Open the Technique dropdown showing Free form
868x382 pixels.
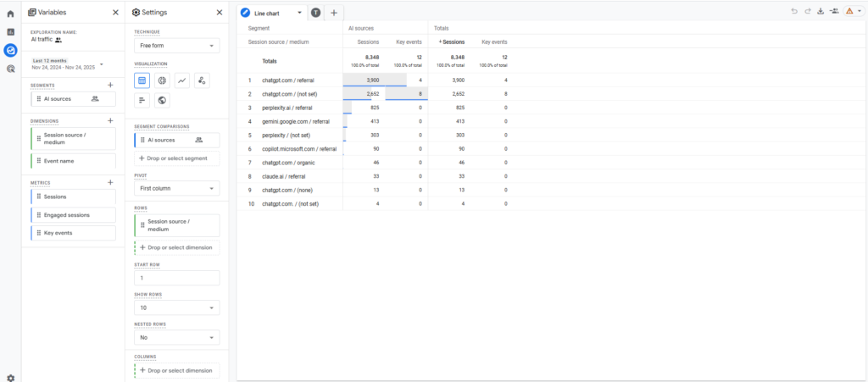pos(176,46)
